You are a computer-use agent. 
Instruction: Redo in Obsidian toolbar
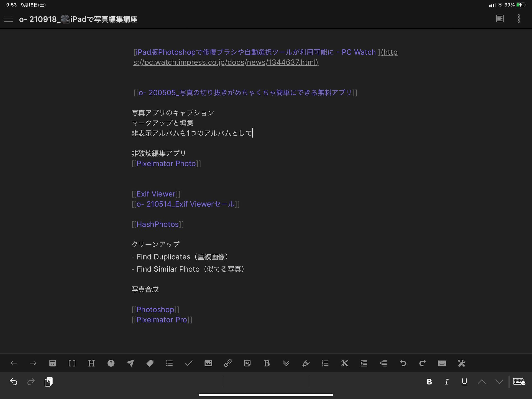click(x=422, y=363)
